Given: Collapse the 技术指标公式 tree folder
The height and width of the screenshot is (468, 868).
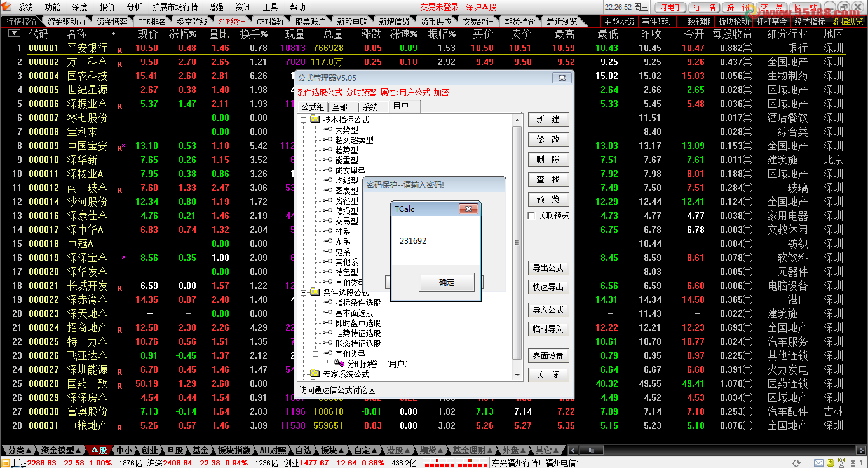Looking at the screenshot, I should click(304, 120).
